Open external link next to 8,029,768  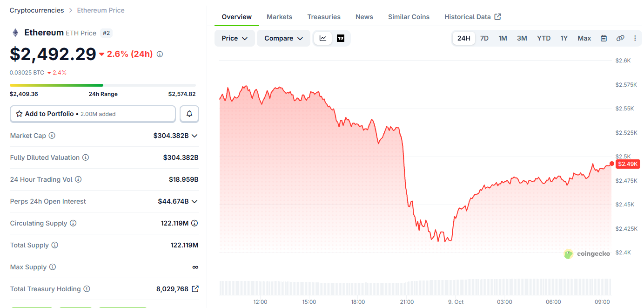pos(195,289)
